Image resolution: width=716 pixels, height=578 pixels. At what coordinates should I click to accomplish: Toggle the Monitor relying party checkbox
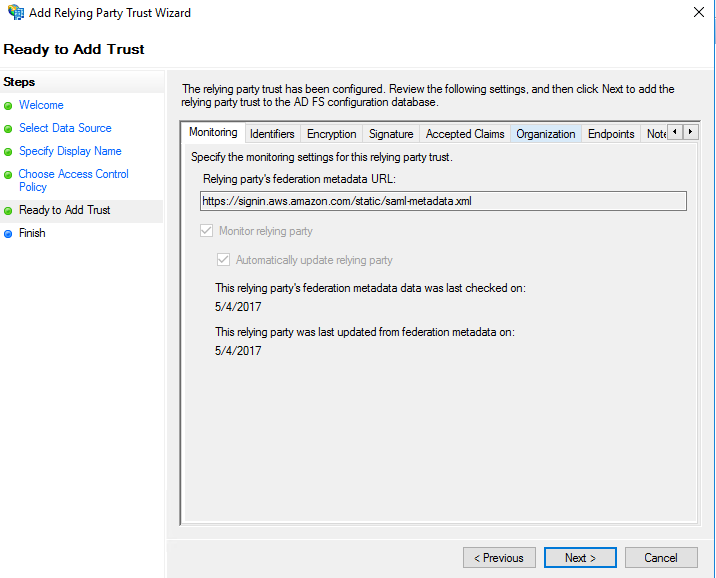208,231
